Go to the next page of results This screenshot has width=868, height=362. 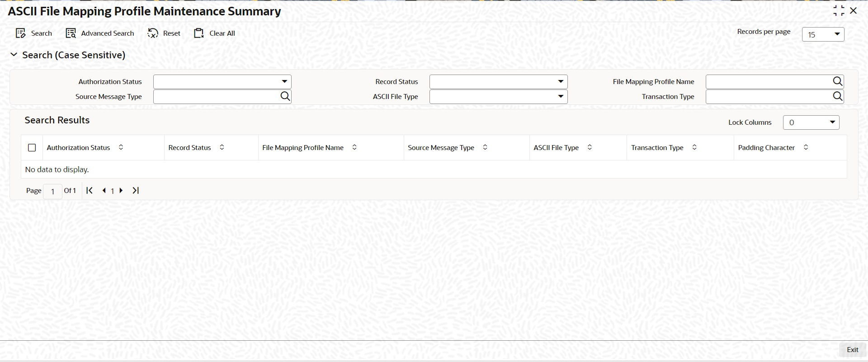click(x=121, y=191)
